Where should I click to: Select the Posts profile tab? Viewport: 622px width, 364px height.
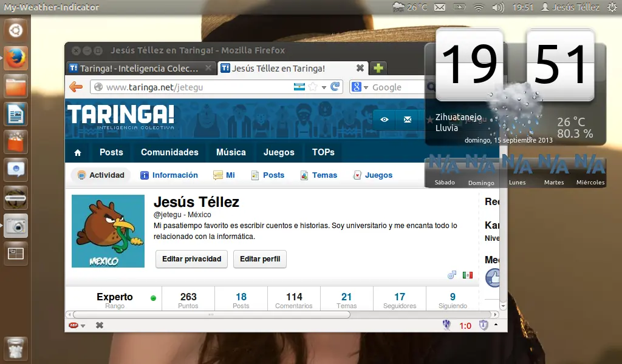pyautogui.click(x=268, y=175)
